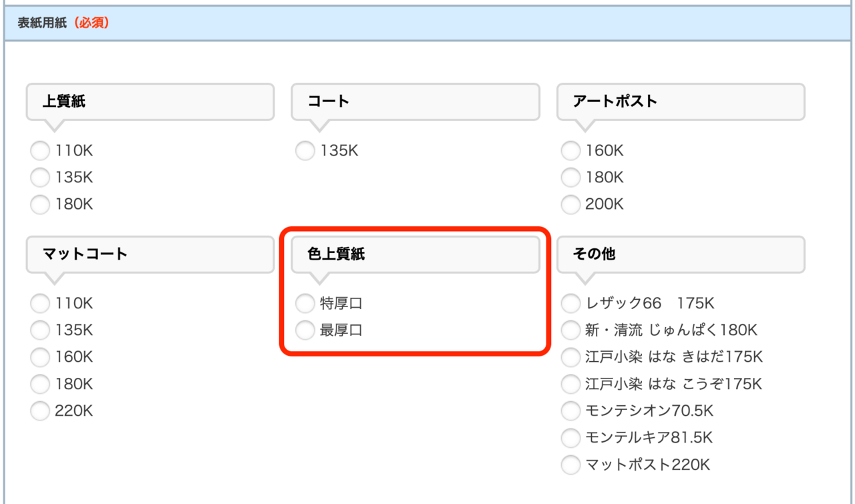Image resolution: width=855 pixels, height=504 pixels.
Task: Select 最厚口 under 色上質紙
Action: [x=305, y=330]
